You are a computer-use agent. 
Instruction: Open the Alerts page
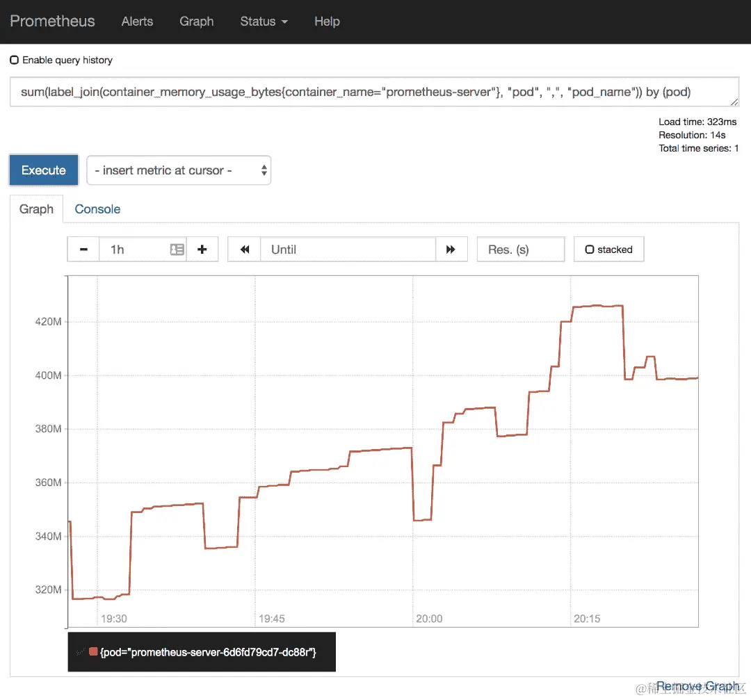[137, 22]
